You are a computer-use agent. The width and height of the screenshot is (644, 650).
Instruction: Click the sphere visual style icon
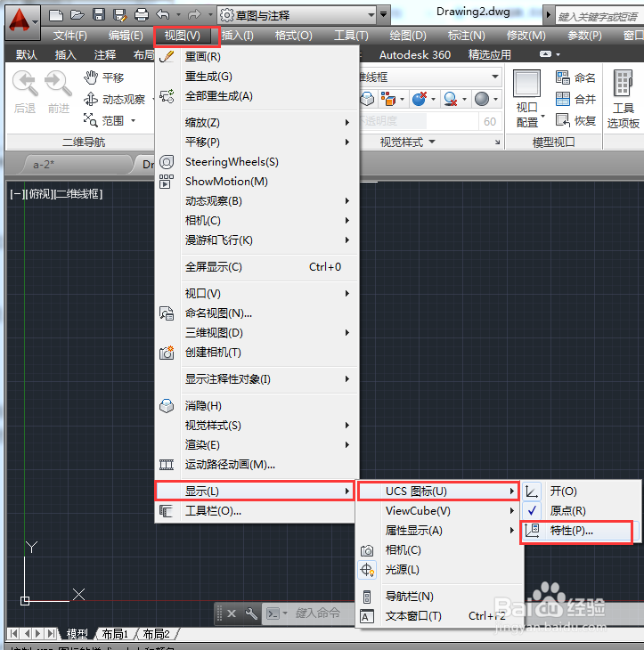tap(482, 99)
